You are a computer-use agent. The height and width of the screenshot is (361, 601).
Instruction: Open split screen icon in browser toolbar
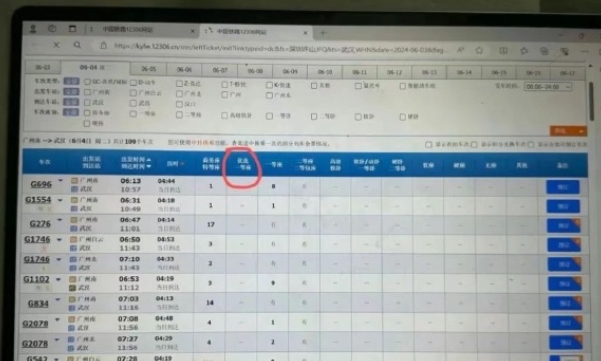click(x=503, y=51)
